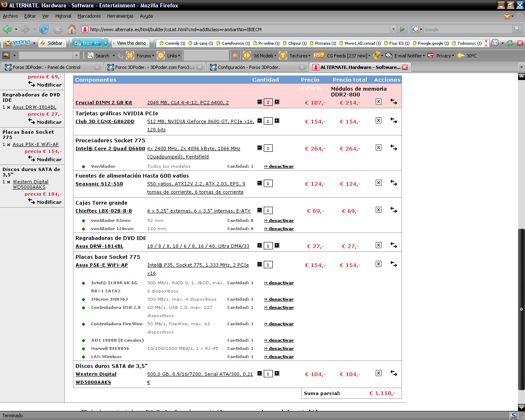Expand the search engine selector dropdown
The image size is (525, 420).
tap(421, 30)
